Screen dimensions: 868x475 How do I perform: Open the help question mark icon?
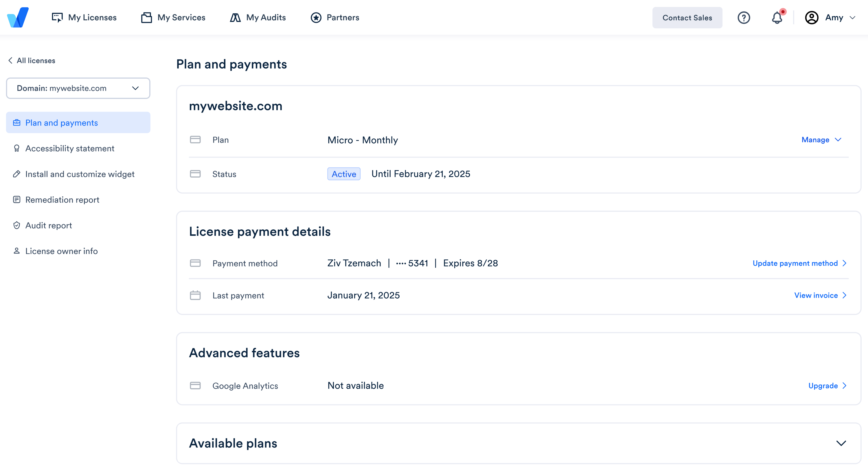pyautogui.click(x=744, y=18)
